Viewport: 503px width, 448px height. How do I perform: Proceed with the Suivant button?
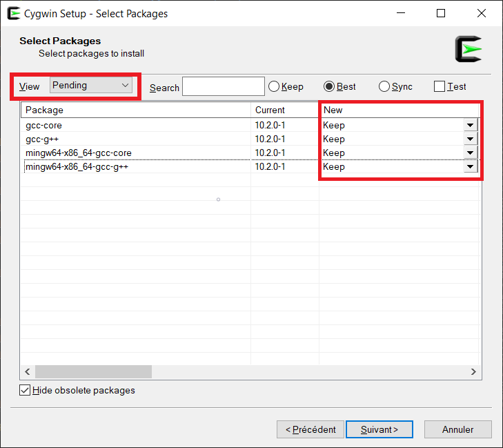point(379,429)
